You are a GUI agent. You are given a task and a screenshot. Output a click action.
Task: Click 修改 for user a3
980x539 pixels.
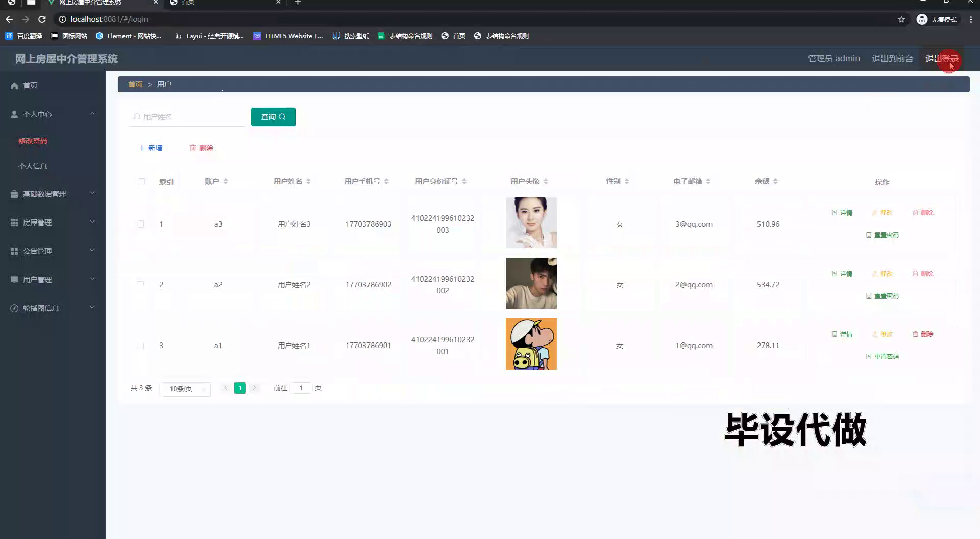click(883, 213)
